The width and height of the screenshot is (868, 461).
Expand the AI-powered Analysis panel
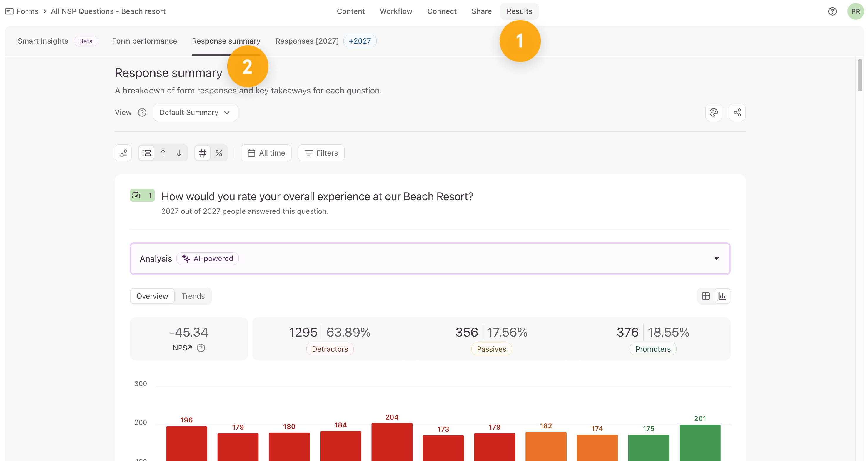click(430, 258)
